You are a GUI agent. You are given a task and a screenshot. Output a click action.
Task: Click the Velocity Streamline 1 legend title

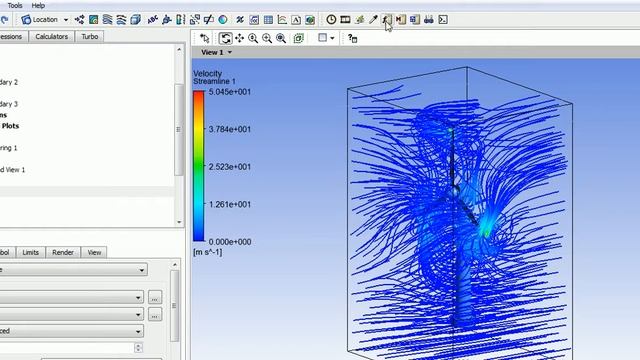(x=214, y=77)
